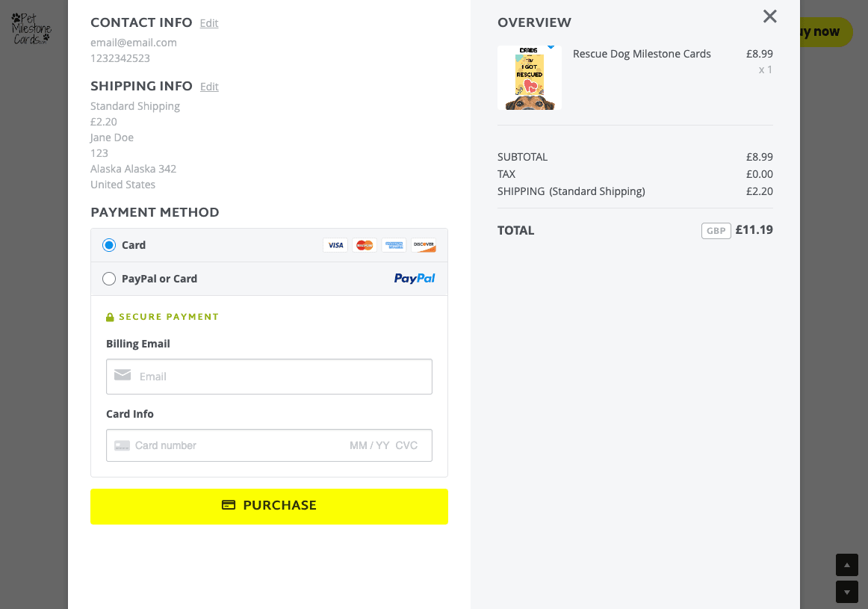868x609 pixels.
Task: Click the Pet Milestone Cards logo
Action: (x=31, y=28)
